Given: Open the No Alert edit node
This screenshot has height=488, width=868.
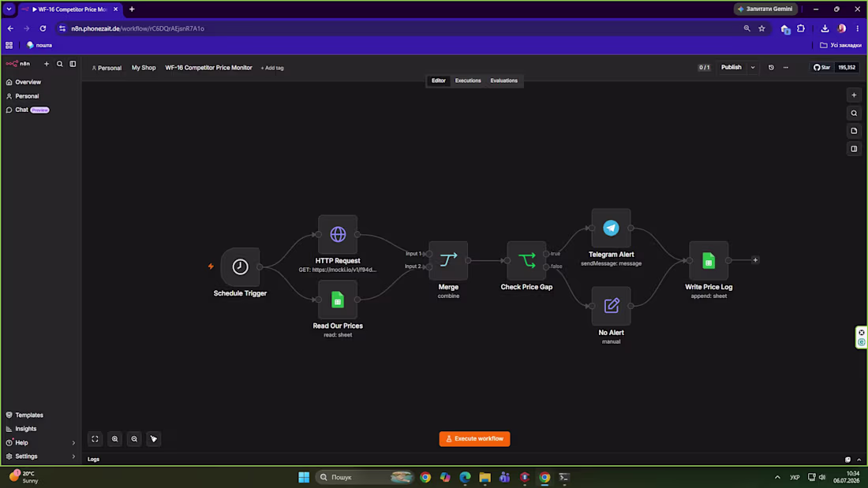Looking at the screenshot, I should [611, 305].
